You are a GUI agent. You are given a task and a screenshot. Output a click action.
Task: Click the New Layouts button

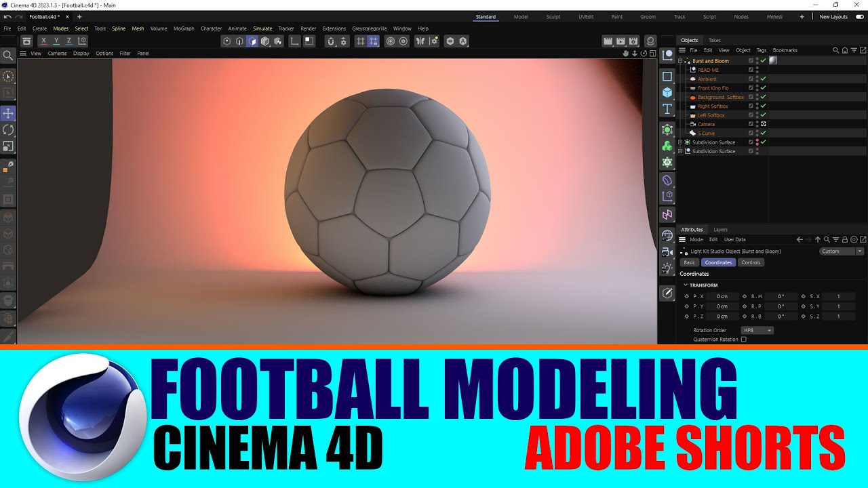833,17
